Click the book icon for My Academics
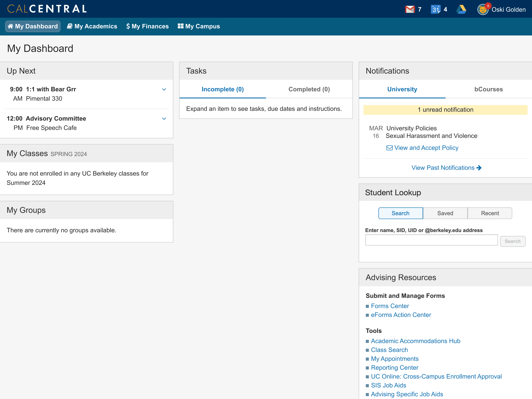Image resolution: width=532 pixels, height=399 pixels. pyautogui.click(x=70, y=26)
